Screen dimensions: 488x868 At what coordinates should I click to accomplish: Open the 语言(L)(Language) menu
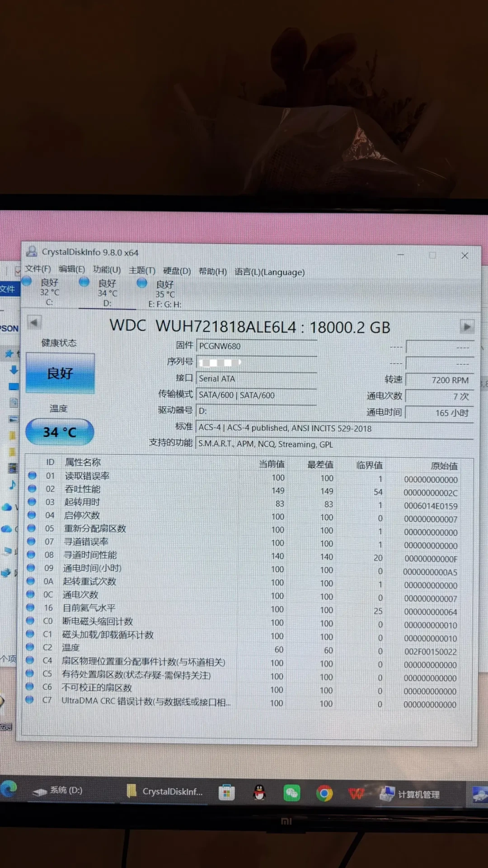(269, 272)
